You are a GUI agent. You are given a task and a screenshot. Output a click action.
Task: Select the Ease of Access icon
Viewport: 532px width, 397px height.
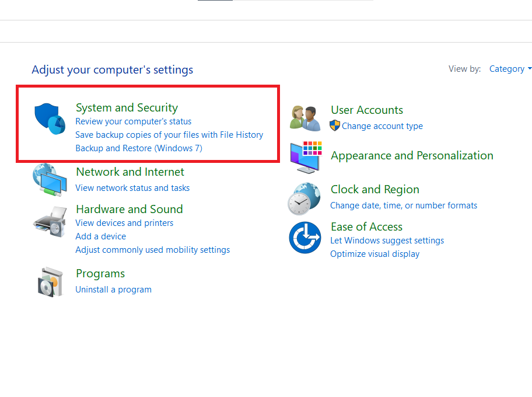pos(305,238)
